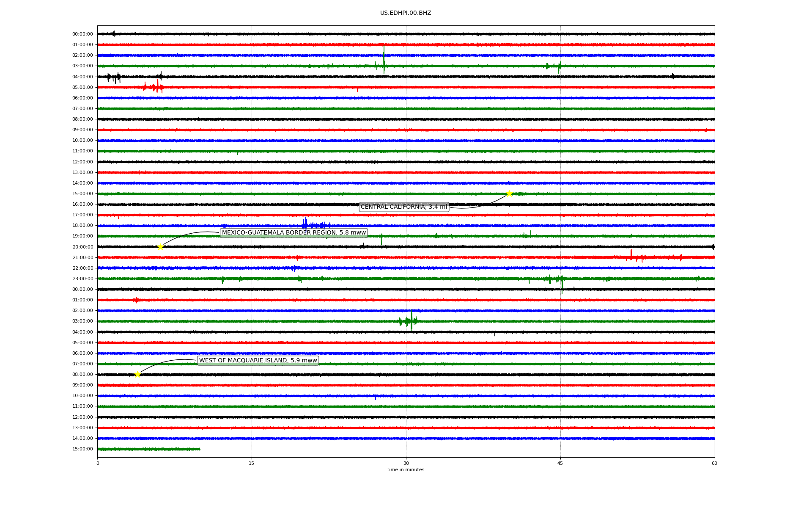Click the US.EDHPI.00.BHZ plot title
Image resolution: width=812 pixels, height=508 pixels.
click(405, 13)
